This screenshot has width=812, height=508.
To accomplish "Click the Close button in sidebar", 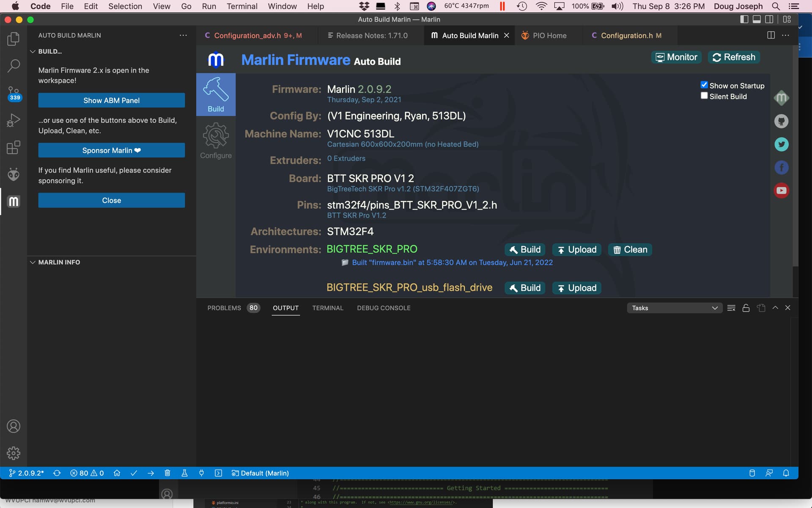I will 111,200.
